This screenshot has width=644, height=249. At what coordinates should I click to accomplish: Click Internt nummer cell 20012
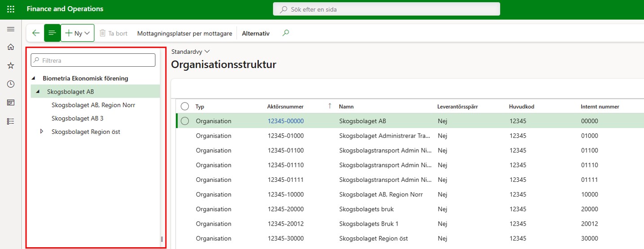coord(590,224)
